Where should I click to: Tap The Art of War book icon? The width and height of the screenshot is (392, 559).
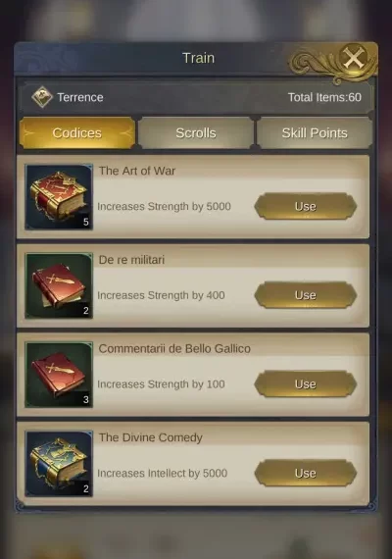59,197
